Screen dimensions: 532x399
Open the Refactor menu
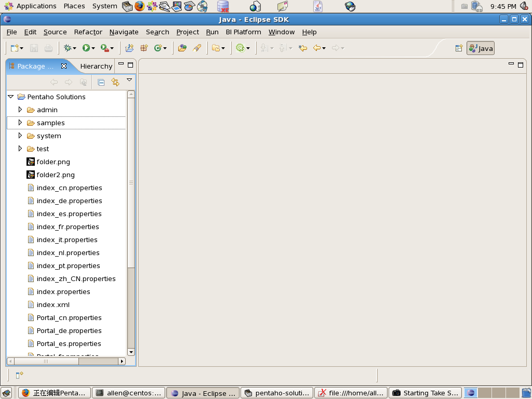click(88, 32)
